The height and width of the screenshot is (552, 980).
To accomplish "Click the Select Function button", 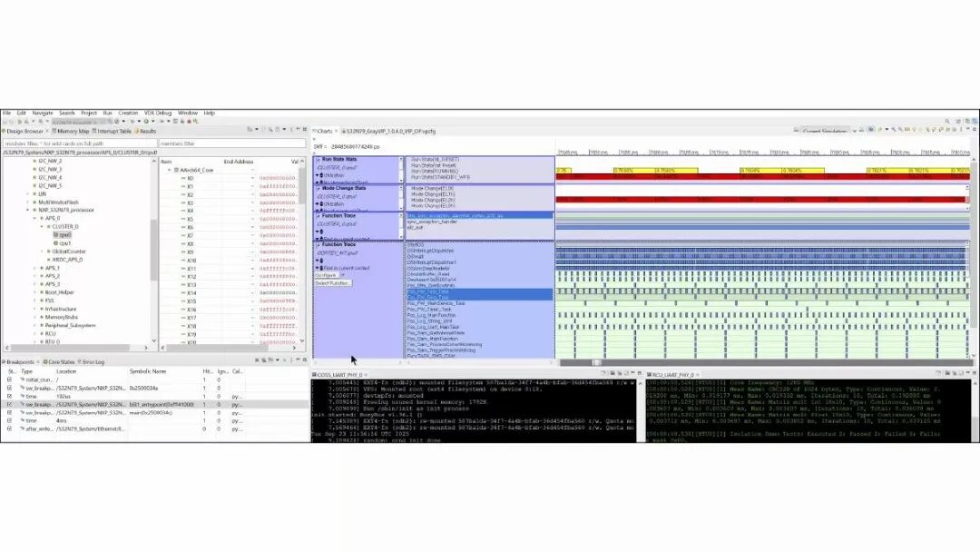I will [x=333, y=283].
